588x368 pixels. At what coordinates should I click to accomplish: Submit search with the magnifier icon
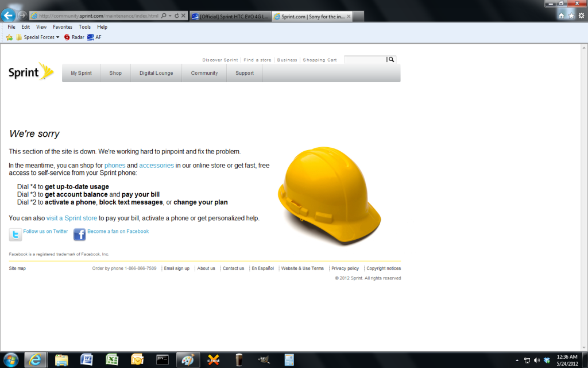tap(391, 60)
